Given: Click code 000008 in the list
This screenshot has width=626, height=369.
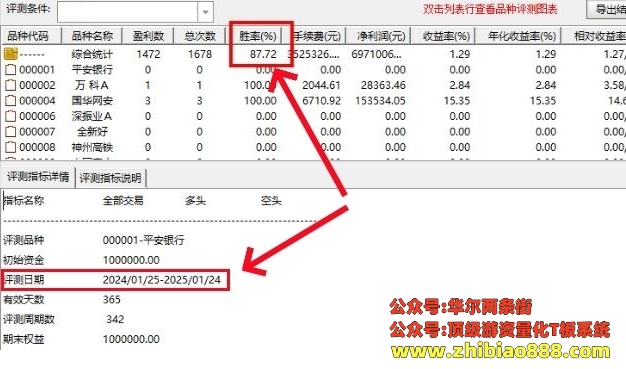Looking at the screenshot, I should 37,148.
